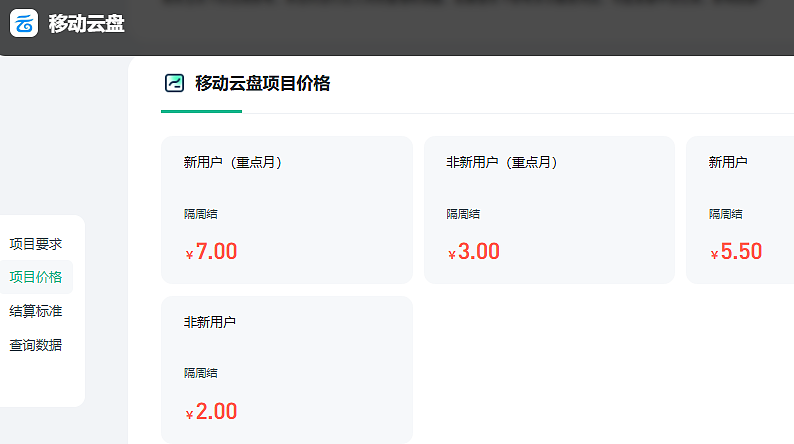The image size is (794, 444).
Task: Click the 新用户 title above ¥5.50
Action: click(x=728, y=163)
